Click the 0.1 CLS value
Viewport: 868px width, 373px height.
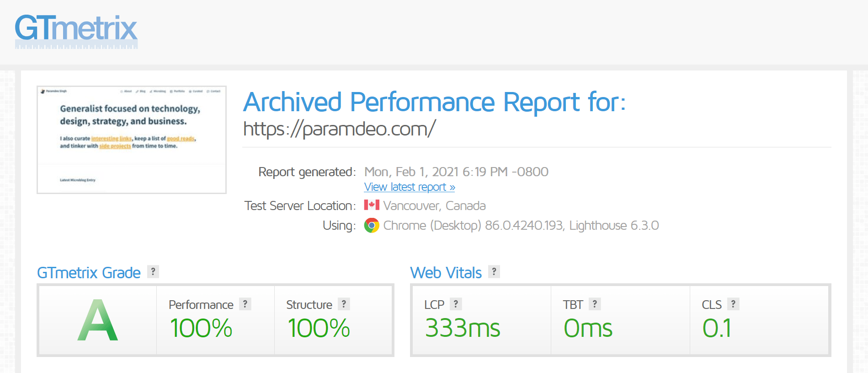coord(717,328)
